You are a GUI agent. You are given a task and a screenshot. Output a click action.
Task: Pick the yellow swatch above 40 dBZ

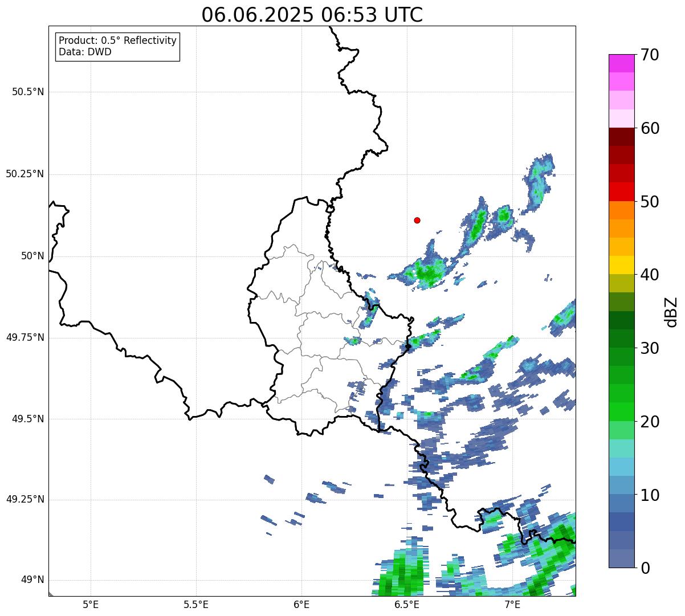click(622, 266)
